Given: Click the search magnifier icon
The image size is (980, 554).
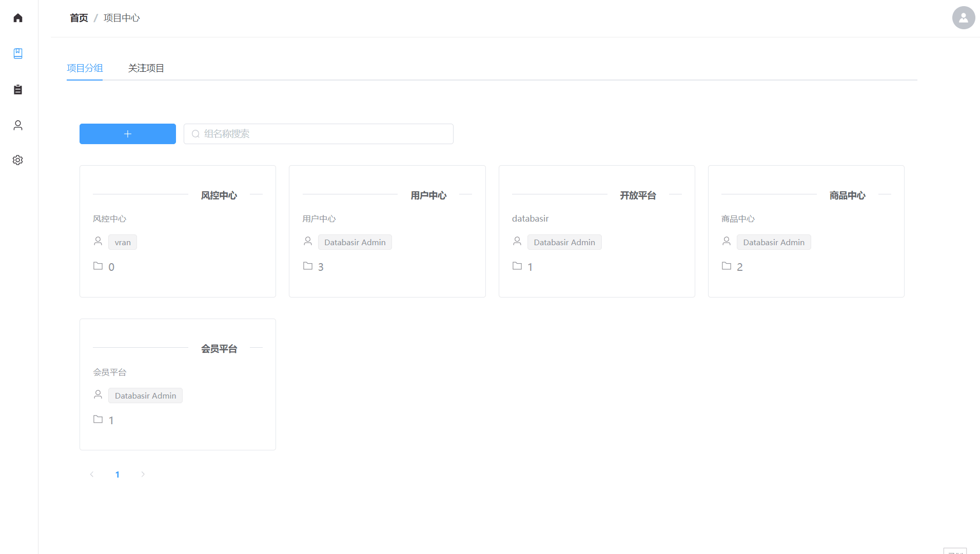Looking at the screenshot, I should (x=195, y=134).
